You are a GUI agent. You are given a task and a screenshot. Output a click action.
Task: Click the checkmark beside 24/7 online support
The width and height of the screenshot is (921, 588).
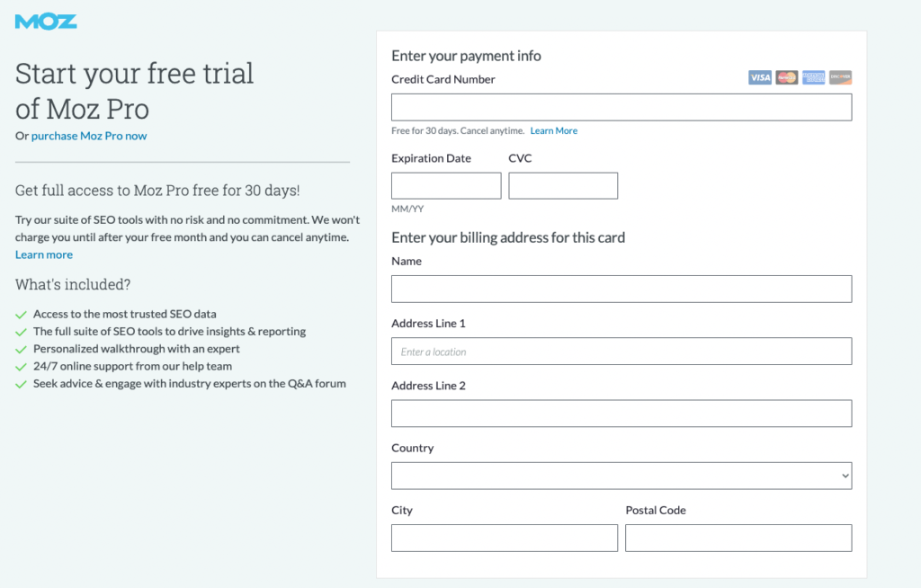coord(19,366)
